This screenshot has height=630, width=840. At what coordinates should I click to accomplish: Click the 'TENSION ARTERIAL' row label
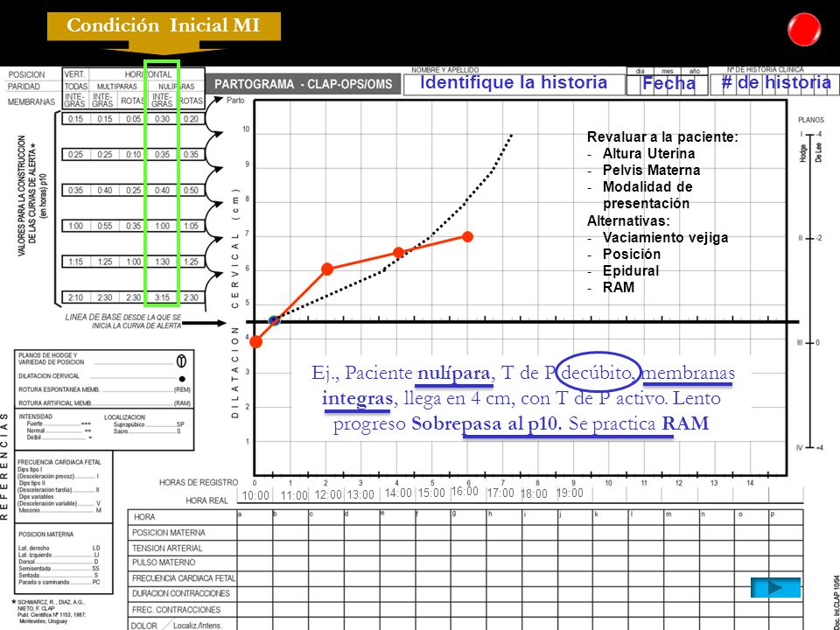[x=168, y=548]
